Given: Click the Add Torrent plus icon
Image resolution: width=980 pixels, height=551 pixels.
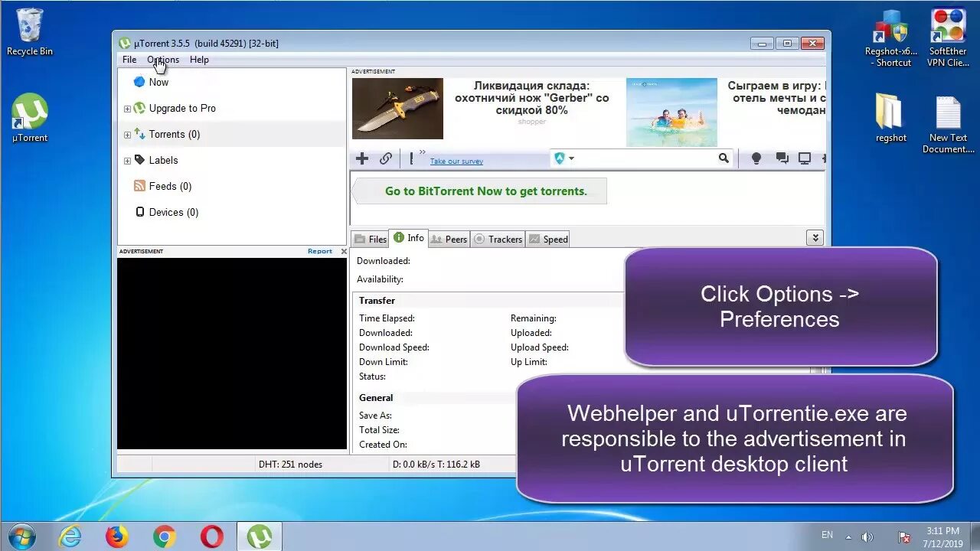Looking at the screenshot, I should tap(362, 158).
